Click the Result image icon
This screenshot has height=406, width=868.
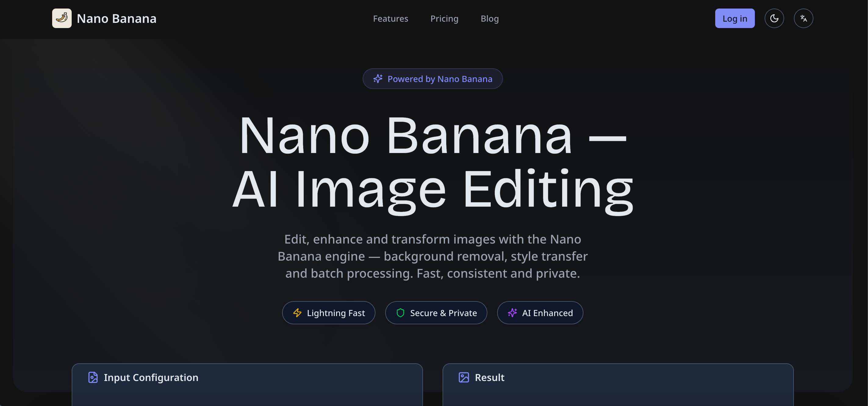tap(464, 377)
